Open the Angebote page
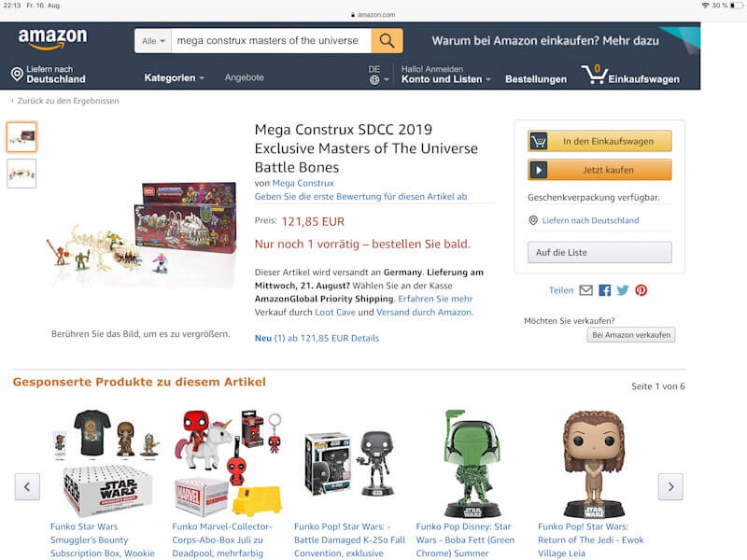The width and height of the screenshot is (747, 560). click(x=244, y=77)
